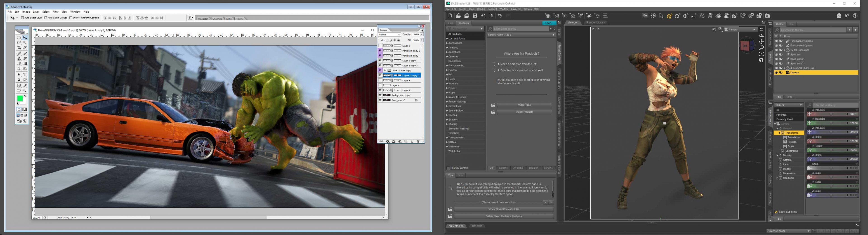Screen dimensions: 868x235
Task: Click the Video: Files button
Action: pyautogui.click(x=524, y=105)
